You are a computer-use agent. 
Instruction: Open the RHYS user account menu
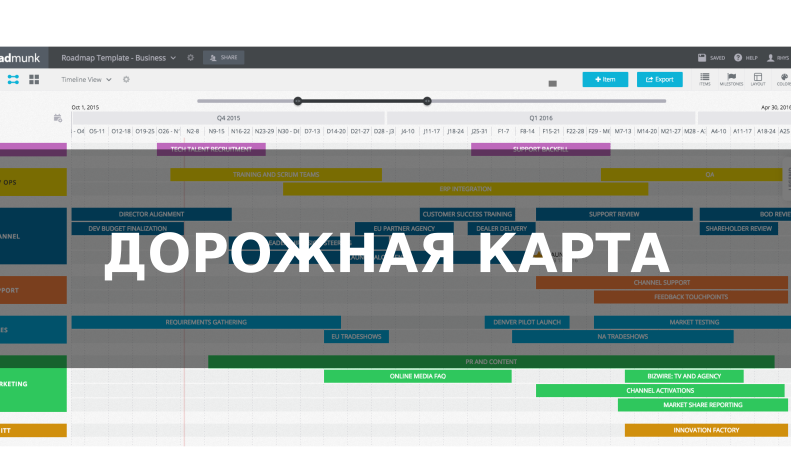pyautogui.click(x=777, y=58)
